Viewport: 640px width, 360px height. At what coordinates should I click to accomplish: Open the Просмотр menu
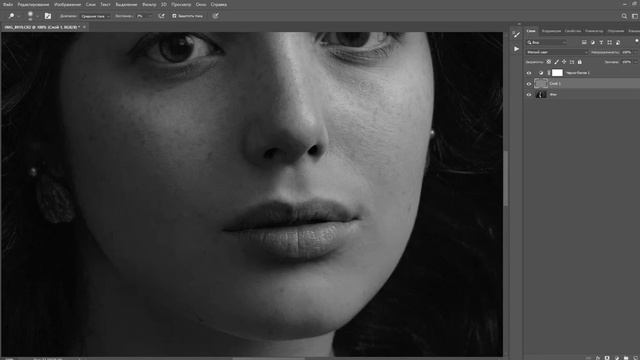coord(181,4)
